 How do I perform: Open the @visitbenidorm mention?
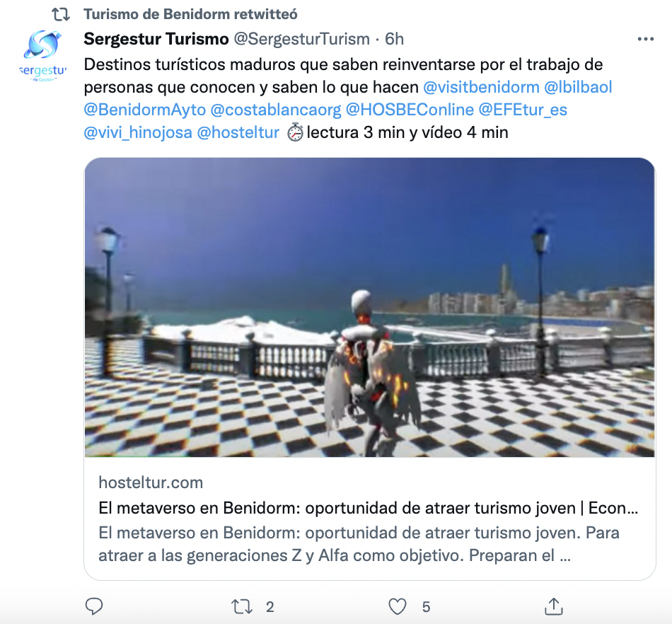[x=481, y=87]
